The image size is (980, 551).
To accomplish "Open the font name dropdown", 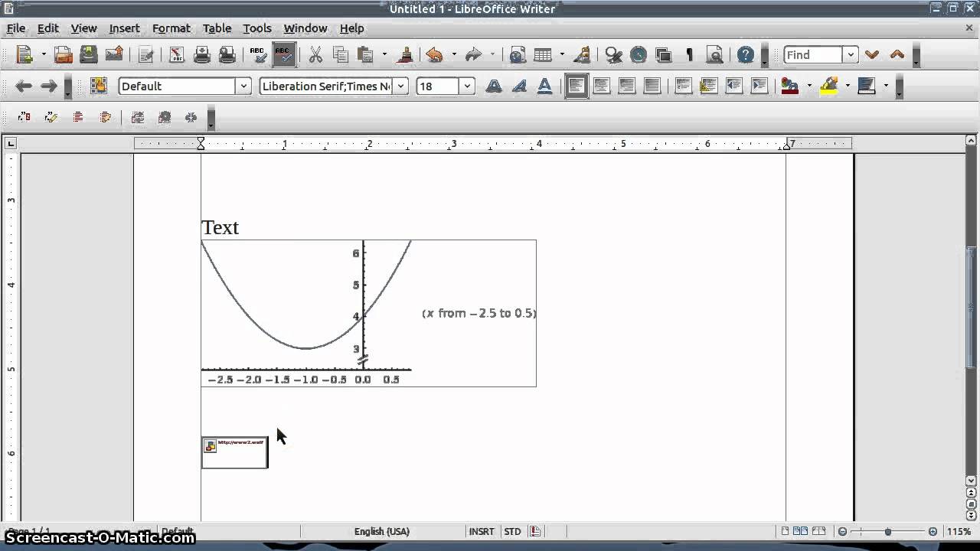I will 400,86.
